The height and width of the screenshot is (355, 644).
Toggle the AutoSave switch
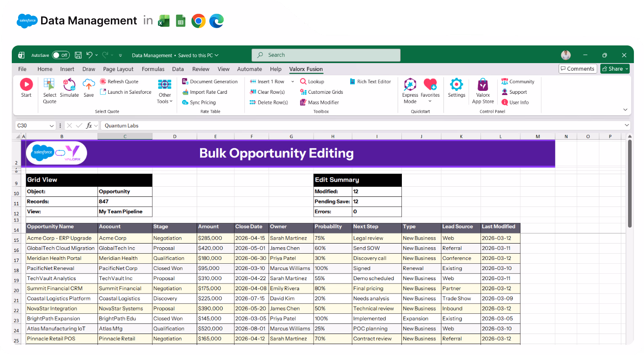point(61,55)
